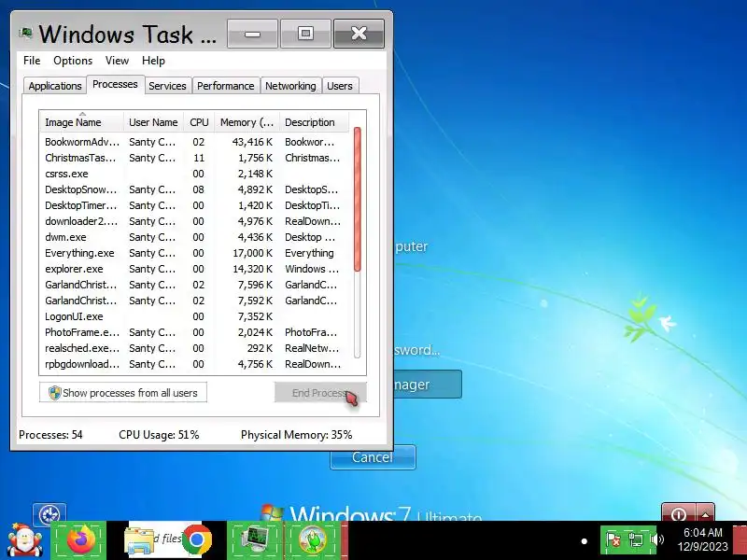Click the End Process button
The height and width of the screenshot is (560, 747).
click(320, 392)
